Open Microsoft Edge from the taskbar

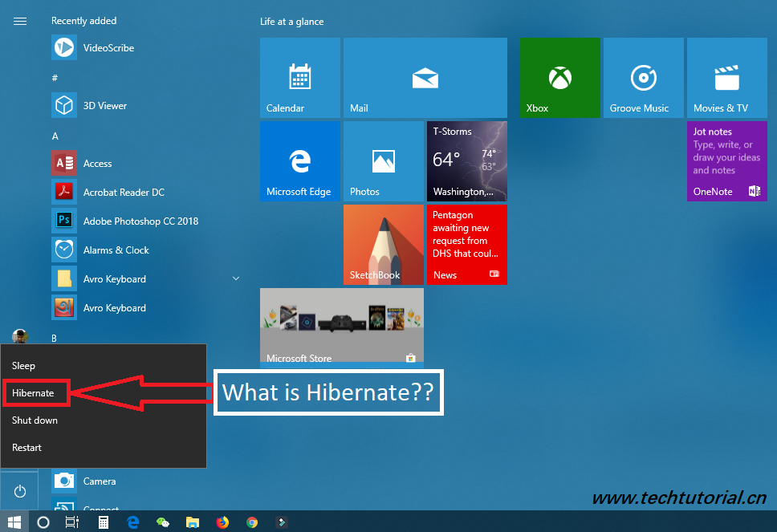[133, 522]
